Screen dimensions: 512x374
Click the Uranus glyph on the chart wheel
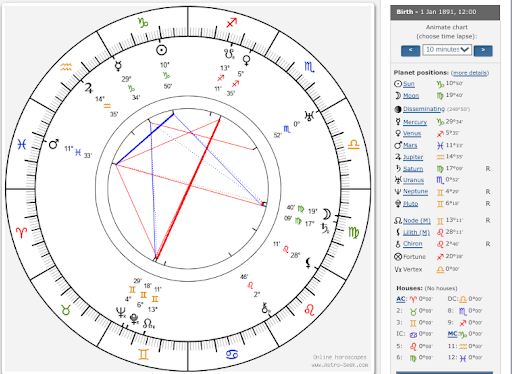pyautogui.click(x=310, y=116)
